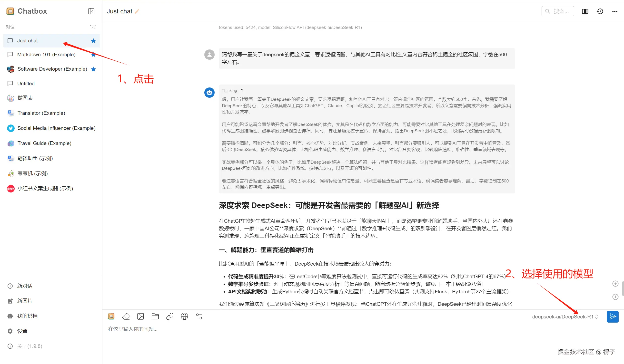This screenshot has height=364, width=624.
Task: Collapse the Thinking section arrow
Action: 242,91
